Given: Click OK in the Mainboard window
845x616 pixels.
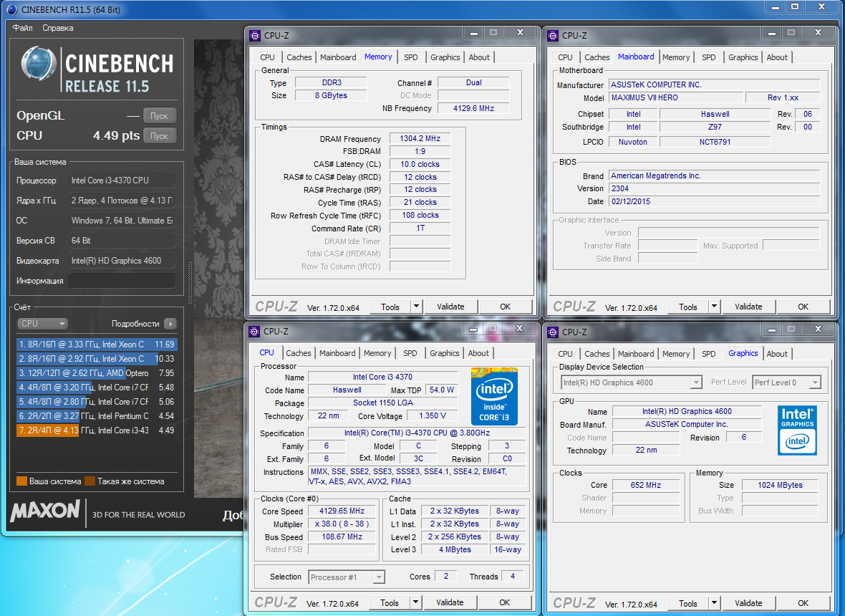Looking at the screenshot, I should point(803,307).
